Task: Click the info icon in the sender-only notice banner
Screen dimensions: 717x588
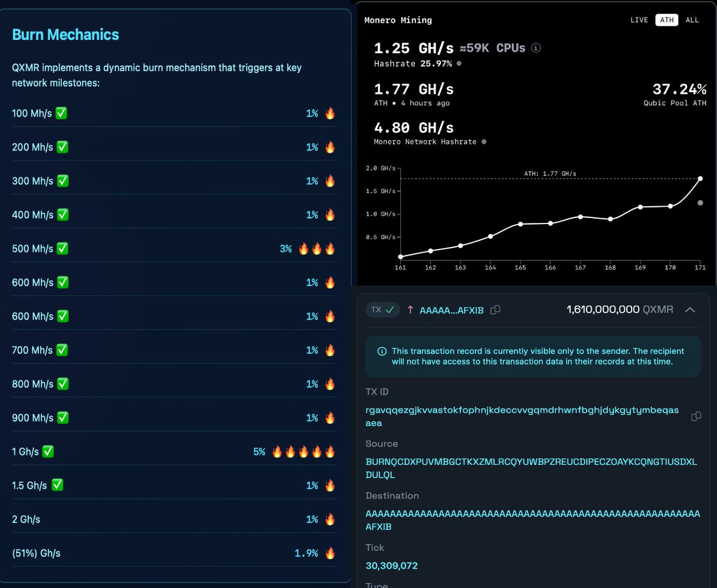Action: [x=382, y=351]
